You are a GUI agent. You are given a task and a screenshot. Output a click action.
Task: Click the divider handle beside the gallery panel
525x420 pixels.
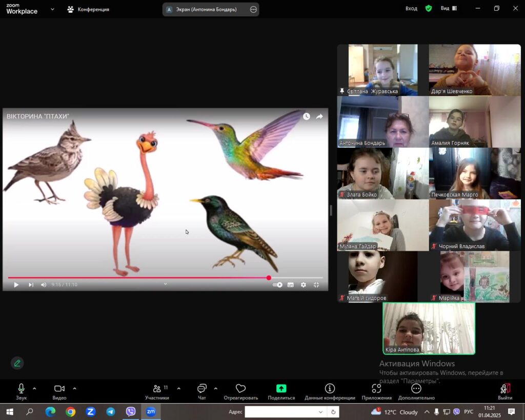click(331, 210)
